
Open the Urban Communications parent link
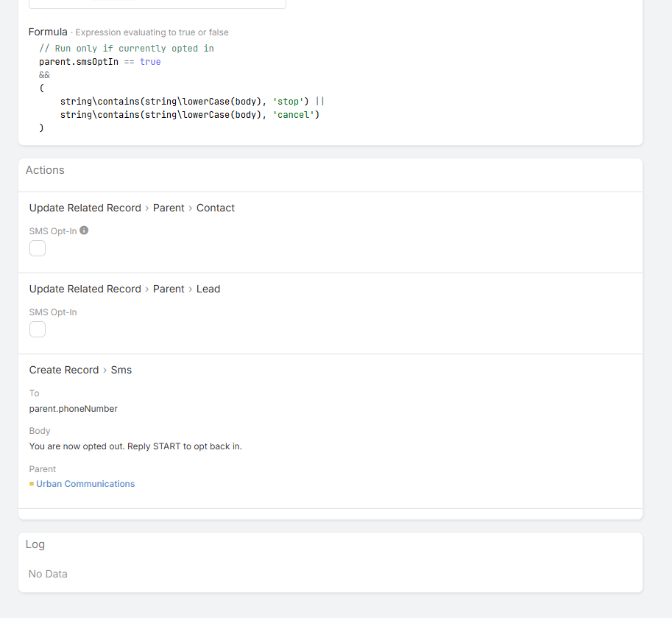tap(85, 484)
